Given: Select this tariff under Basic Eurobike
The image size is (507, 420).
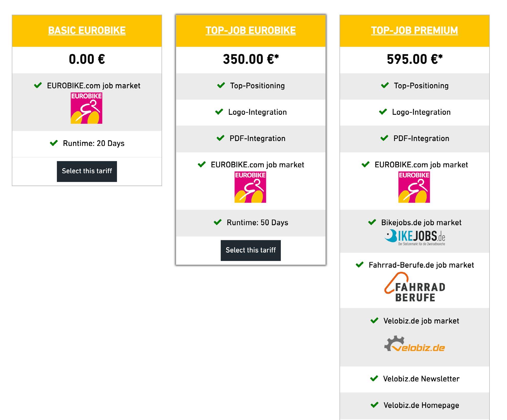Looking at the screenshot, I should pos(87,171).
